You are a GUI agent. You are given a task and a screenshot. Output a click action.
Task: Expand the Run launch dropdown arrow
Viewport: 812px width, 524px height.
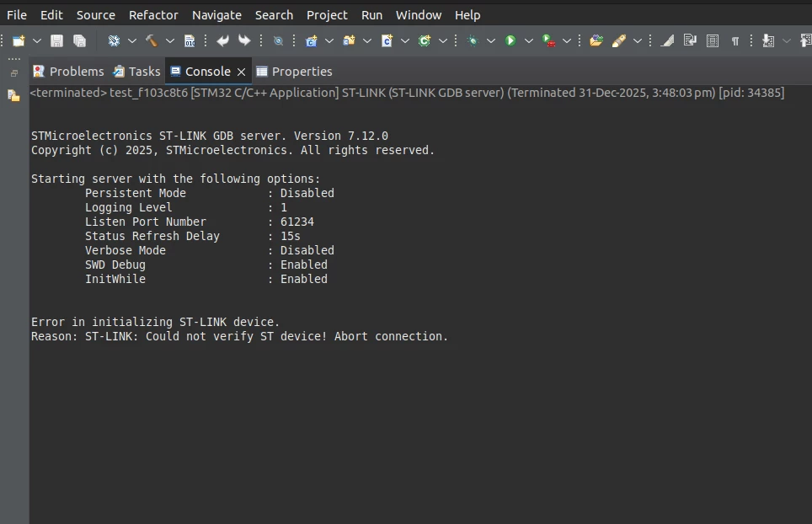(529, 41)
